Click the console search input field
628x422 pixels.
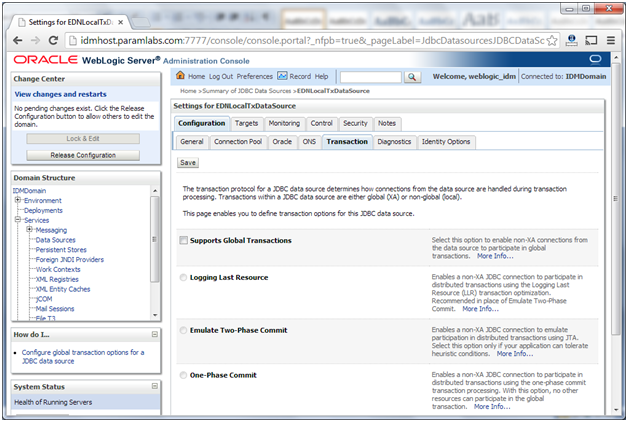tap(370, 77)
